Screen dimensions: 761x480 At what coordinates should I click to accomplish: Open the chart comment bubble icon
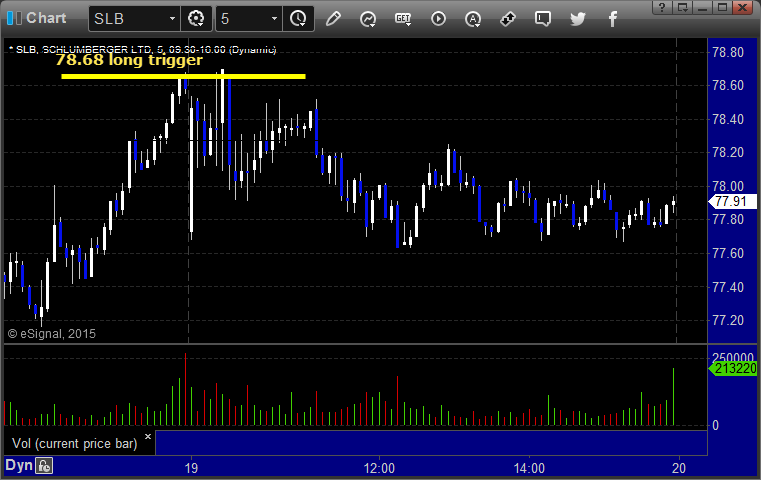543,19
